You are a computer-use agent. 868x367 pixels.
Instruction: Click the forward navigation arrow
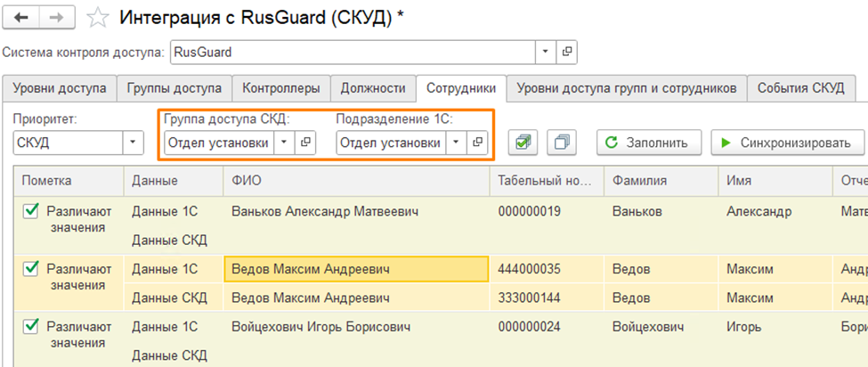pyautogui.click(x=55, y=18)
